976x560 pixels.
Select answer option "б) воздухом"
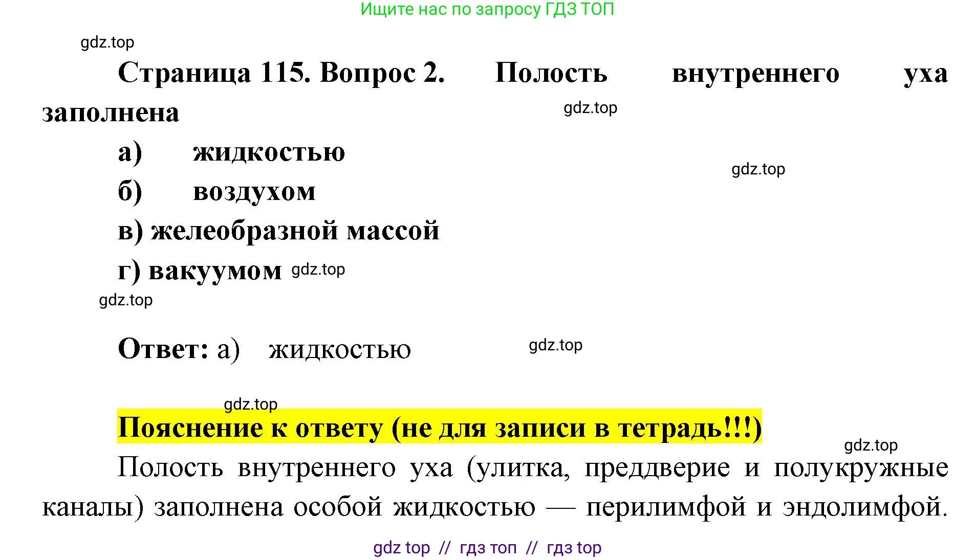[x=216, y=192]
